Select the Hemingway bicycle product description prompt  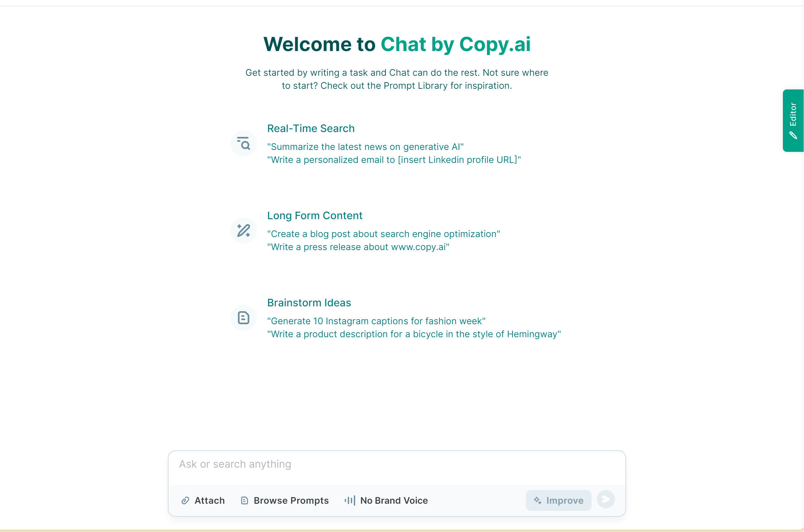click(413, 334)
